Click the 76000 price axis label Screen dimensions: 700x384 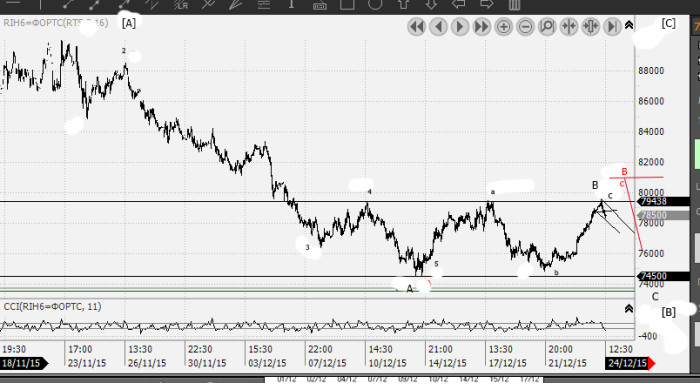651,253
